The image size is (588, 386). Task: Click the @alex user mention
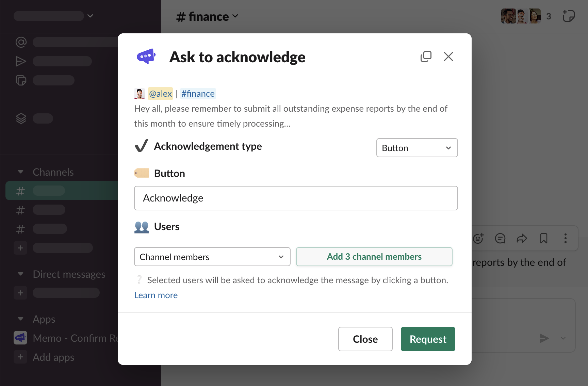160,94
